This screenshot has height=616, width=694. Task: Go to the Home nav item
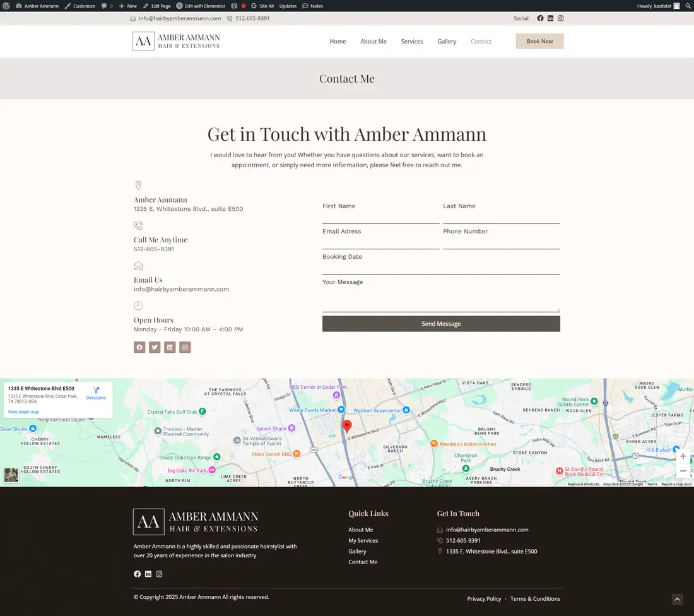pyautogui.click(x=338, y=41)
